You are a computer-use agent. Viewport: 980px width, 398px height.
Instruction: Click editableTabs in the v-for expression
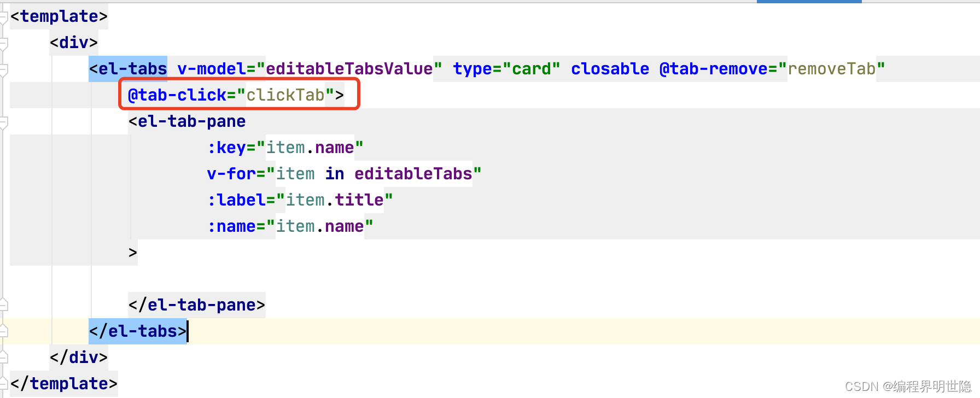pyautogui.click(x=413, y=174)
